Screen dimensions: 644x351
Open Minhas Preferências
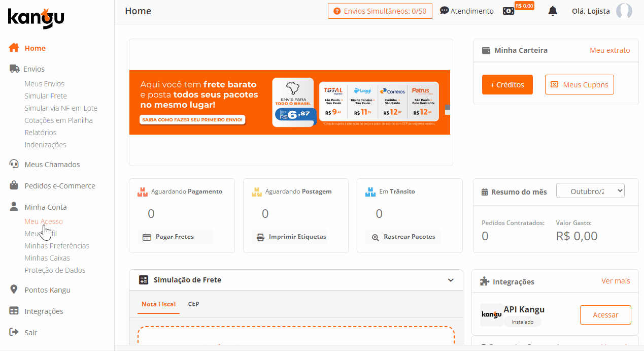pos(57,246)
